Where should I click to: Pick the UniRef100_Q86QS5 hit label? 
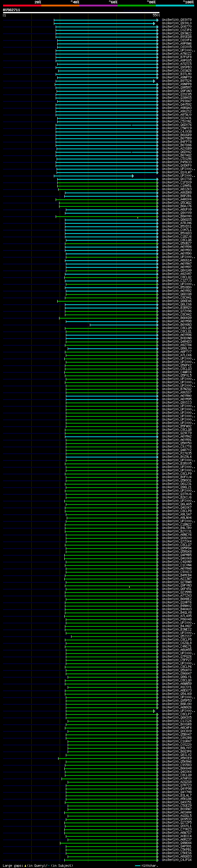pos(177,220)
